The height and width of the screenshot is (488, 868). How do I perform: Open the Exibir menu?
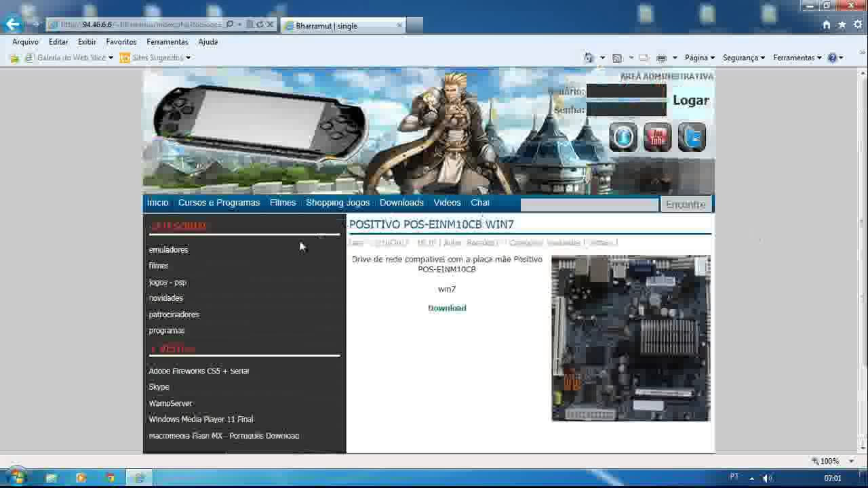tap(87, 41)
